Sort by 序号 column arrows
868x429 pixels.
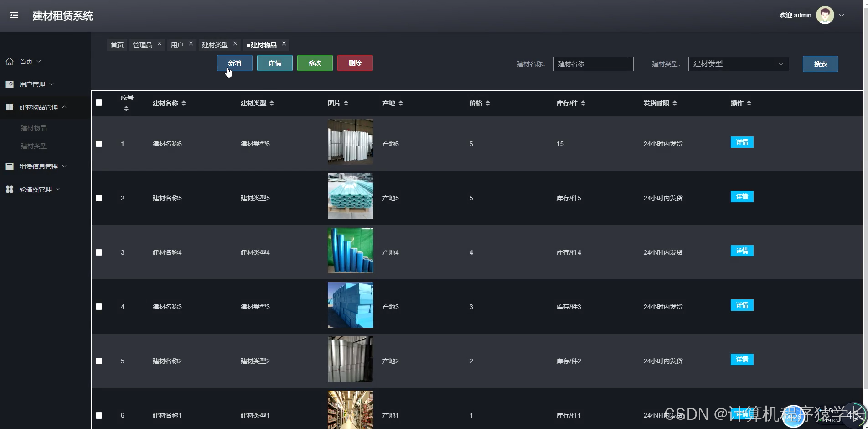pos(126,109)
